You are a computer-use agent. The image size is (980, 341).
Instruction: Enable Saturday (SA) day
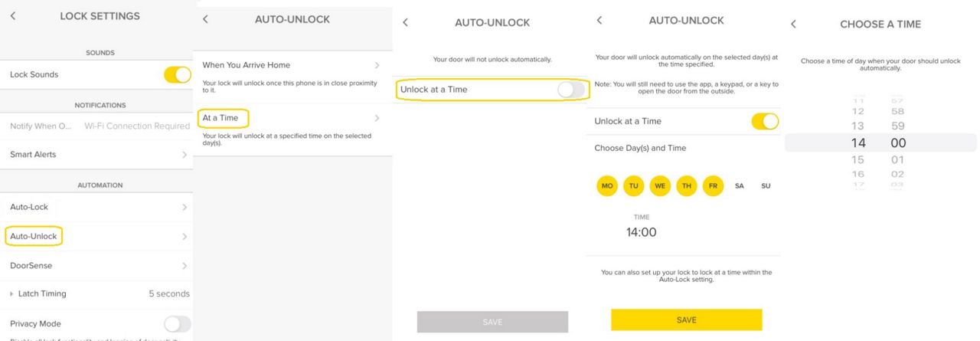(740, 185)
